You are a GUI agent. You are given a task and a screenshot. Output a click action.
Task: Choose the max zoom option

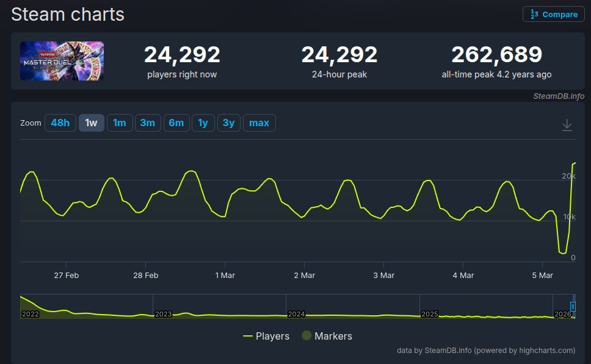259,123
